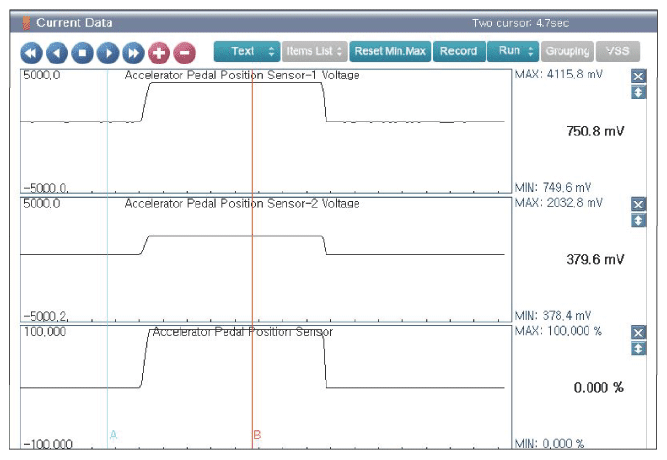Click the MAX: 100.000 % reading
Screen dimensions: 667x460
[x=558, y=331]
